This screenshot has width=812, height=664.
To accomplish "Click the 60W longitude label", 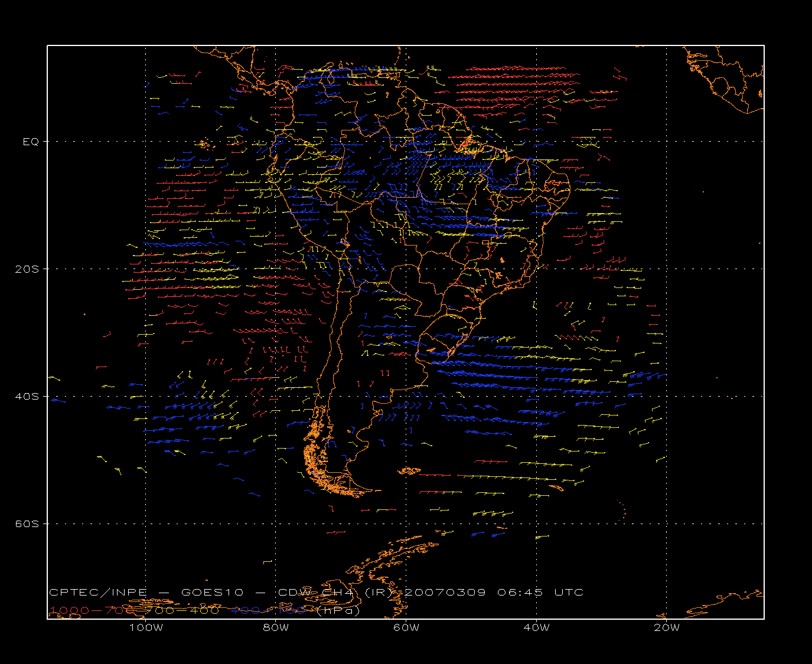I will click(x=406, y=627).
